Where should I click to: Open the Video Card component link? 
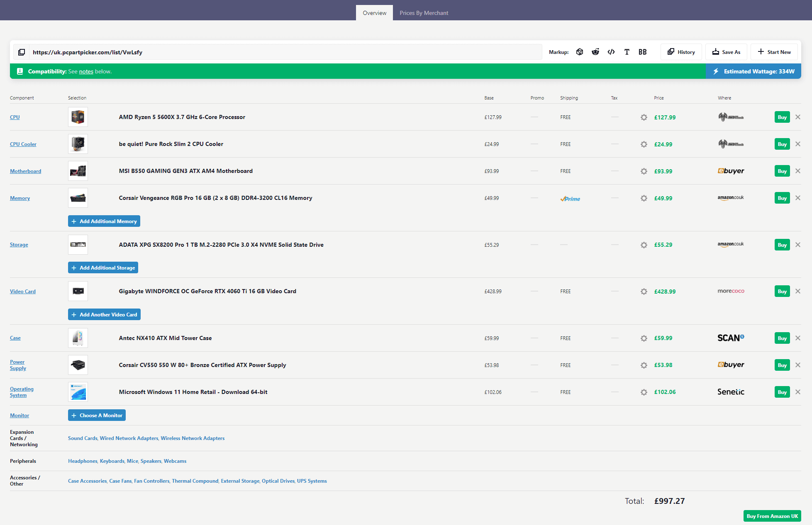coord(23,292)
